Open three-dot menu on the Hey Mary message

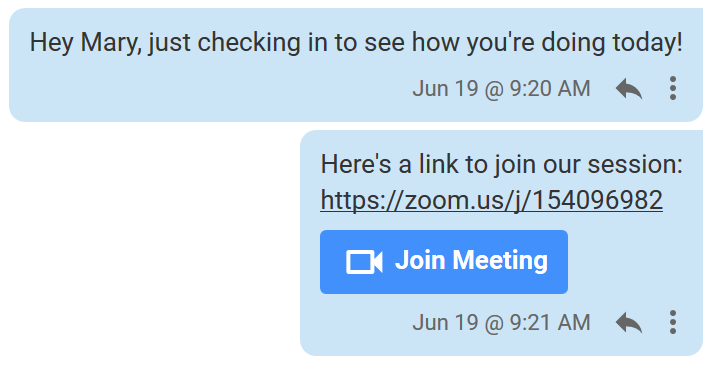(672, 88)
